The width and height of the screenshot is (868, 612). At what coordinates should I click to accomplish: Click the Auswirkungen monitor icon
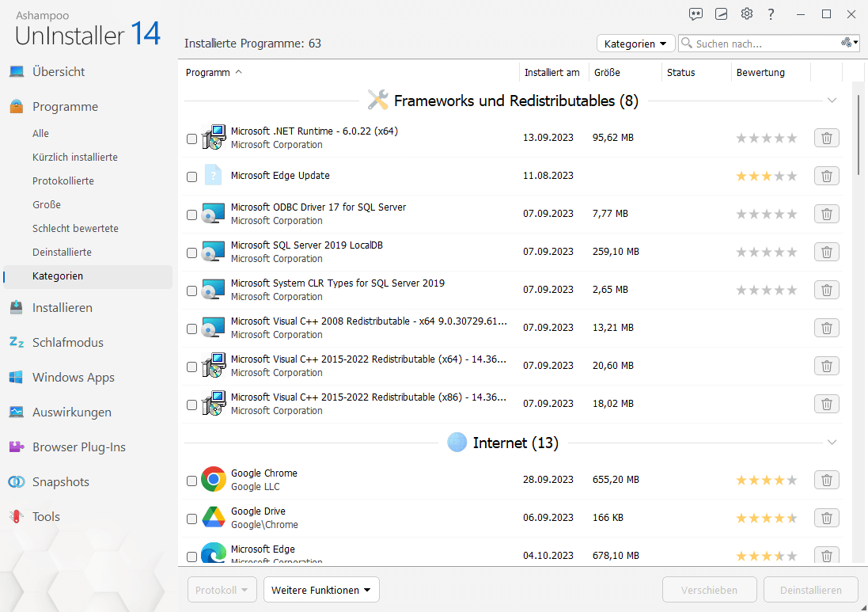pyautogui.click(x=17, y=412)
